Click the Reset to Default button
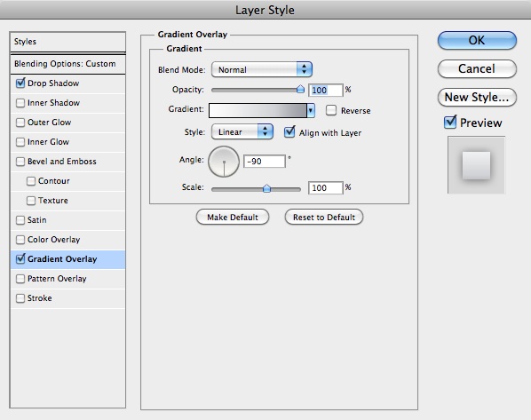531x420 pixels. [324, 218]
